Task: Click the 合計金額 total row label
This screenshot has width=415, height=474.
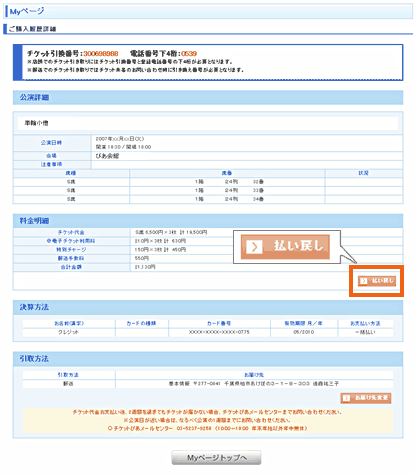Action: pyautogui.click(x=71, y=267)
